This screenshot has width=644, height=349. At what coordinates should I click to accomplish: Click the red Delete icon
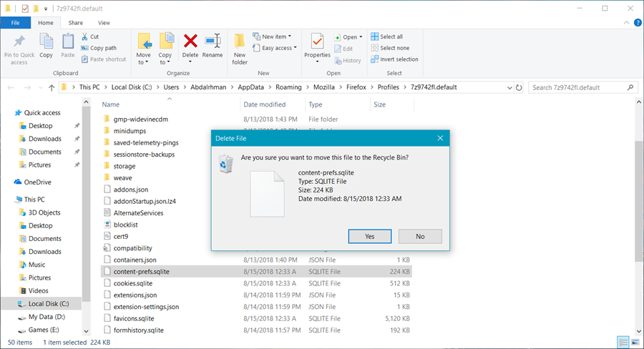[190, 41]
